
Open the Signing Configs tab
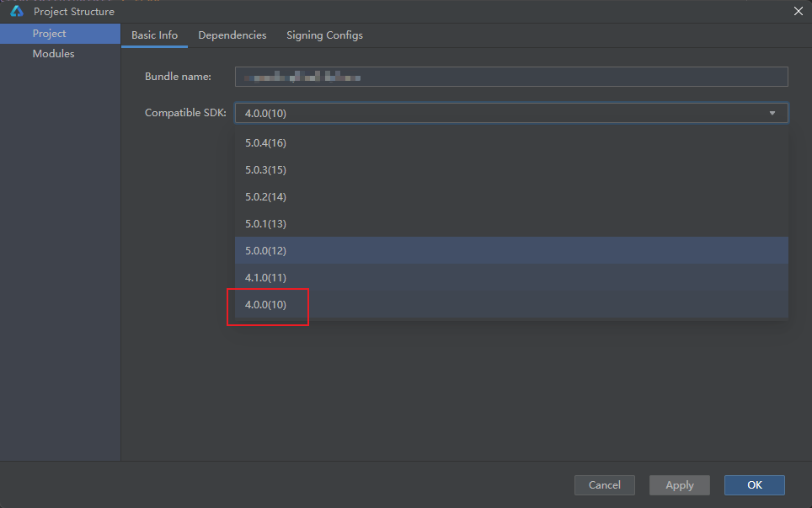tap(324, 35)
